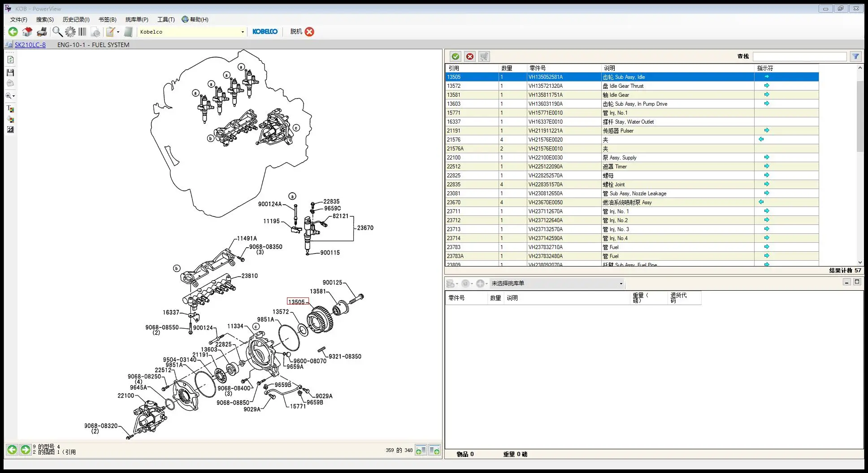Sort by the 说明 column header in parts table

(678, 68)
